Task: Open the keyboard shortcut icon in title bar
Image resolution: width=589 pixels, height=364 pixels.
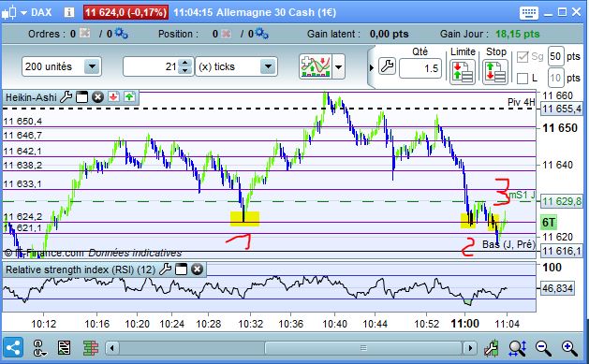Action: [529, 13]
